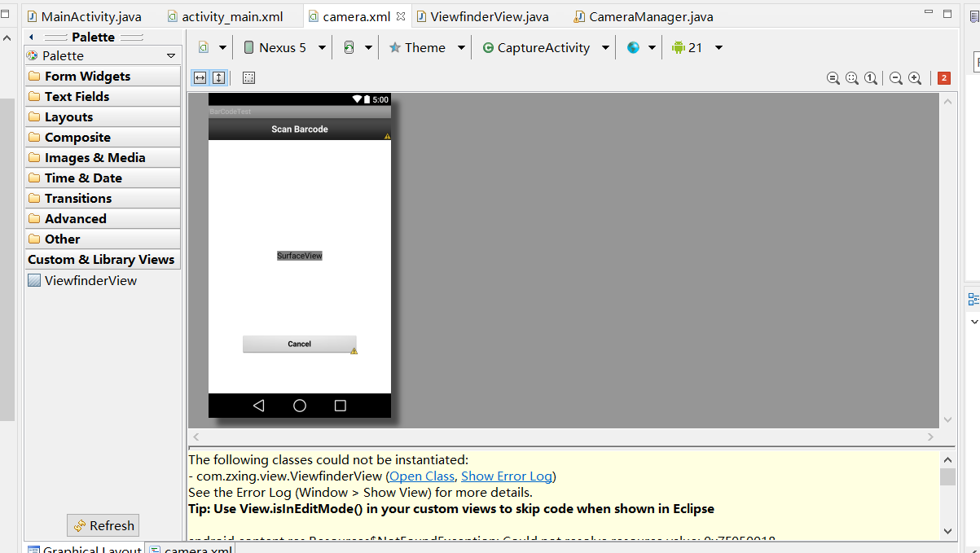Close the camera.xml tab

(400, 16)
